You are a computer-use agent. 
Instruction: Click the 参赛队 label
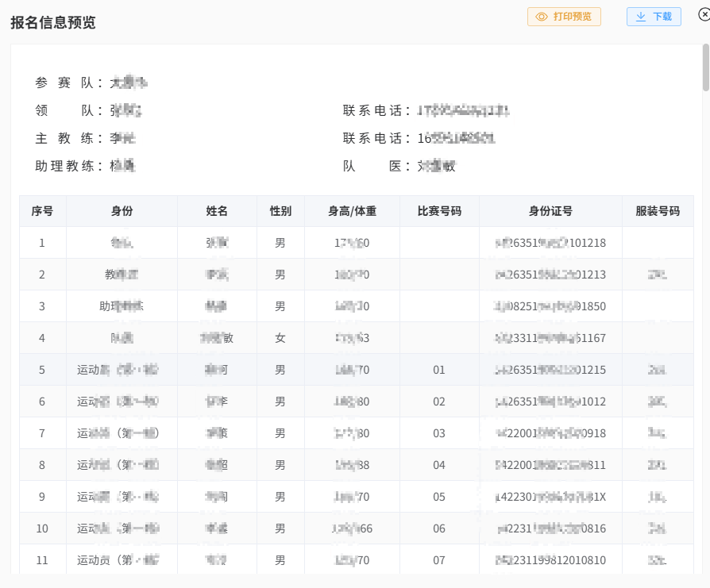68,83
